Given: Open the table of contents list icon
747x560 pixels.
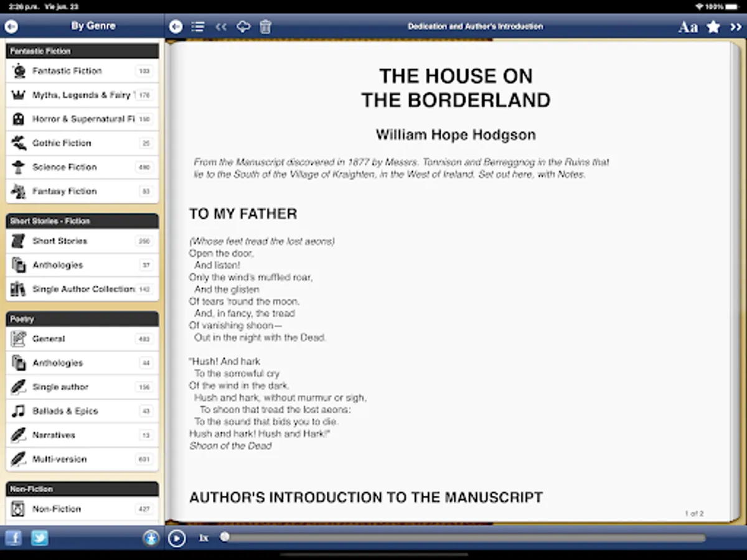Looking at the screenshot, I should click(198, 27).
